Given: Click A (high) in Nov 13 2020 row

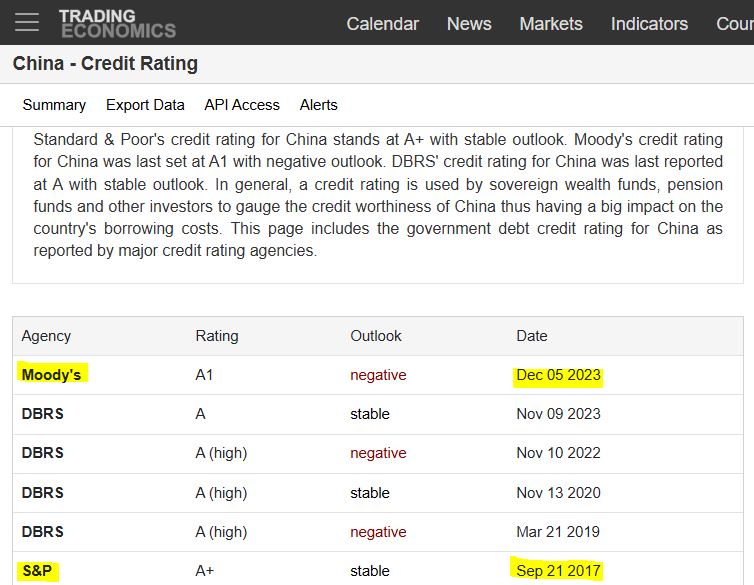Looking at the screenshot, I should pos(221,493).
